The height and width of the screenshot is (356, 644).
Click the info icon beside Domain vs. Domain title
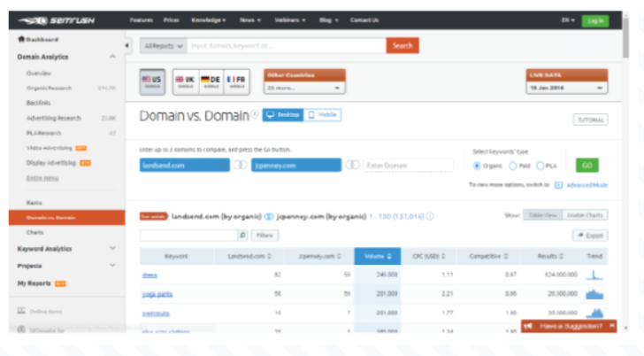click(x=255, y=114)
